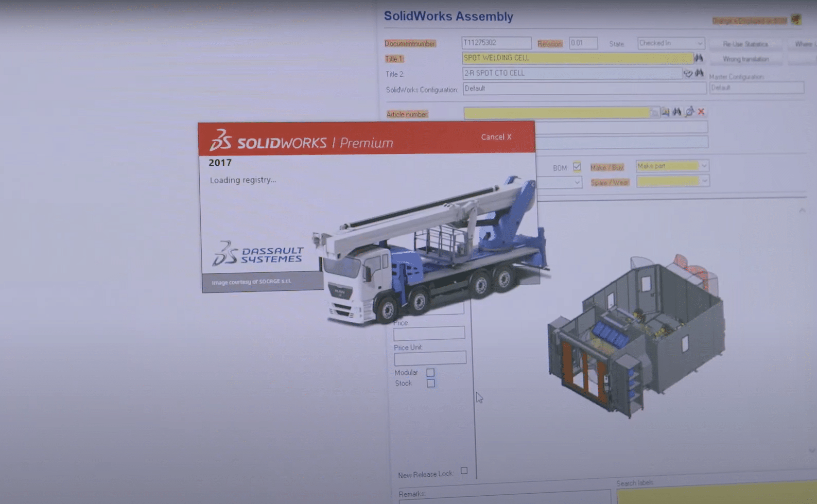Click the first empty field below Article number
The image size is (817, 504).
coord(621,127)
